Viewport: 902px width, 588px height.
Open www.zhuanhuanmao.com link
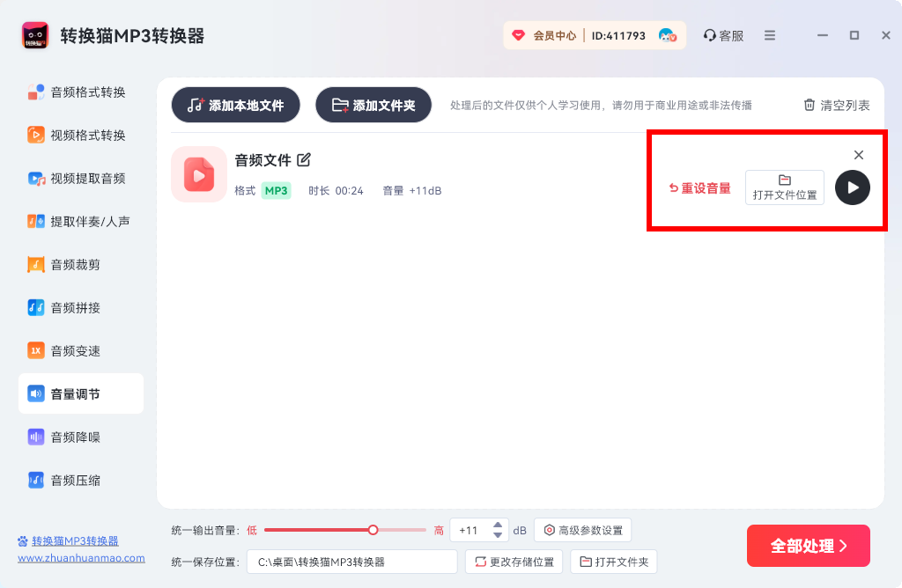[81, 557]
